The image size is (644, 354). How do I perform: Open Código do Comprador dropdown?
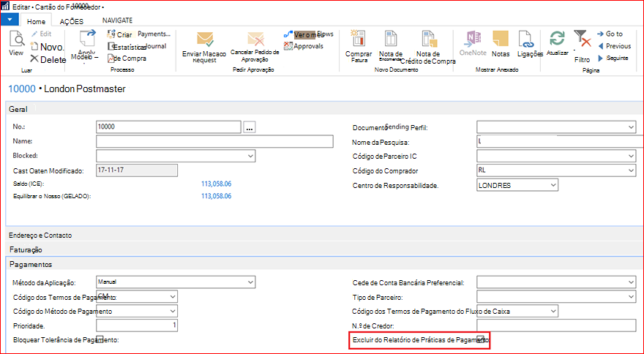pos(631,170)
